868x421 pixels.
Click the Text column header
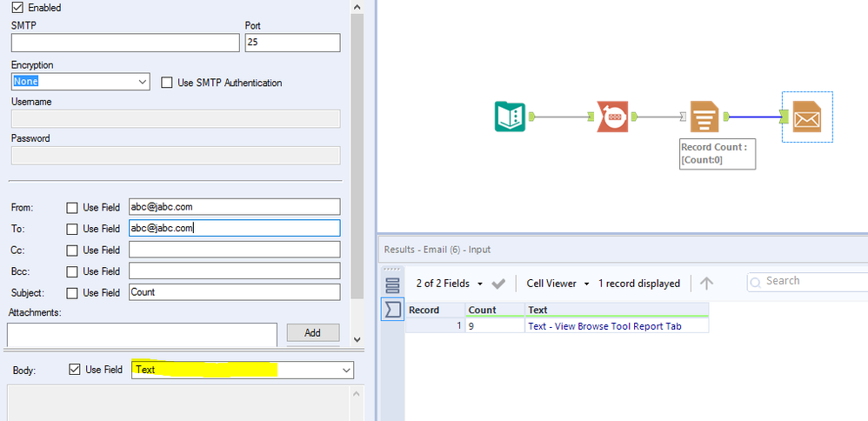pyautogui.click(x=617, y=311)
